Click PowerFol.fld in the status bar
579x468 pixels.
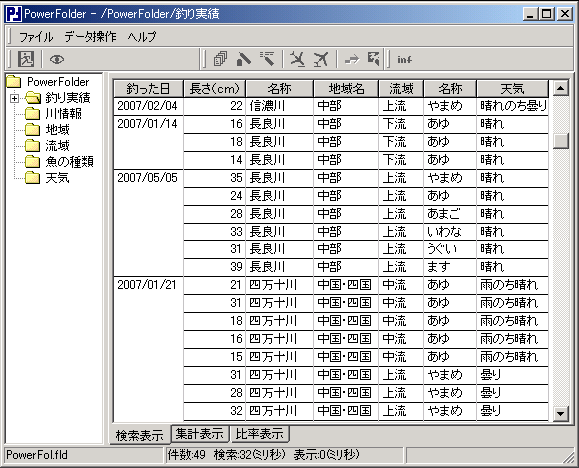[37, 455]
